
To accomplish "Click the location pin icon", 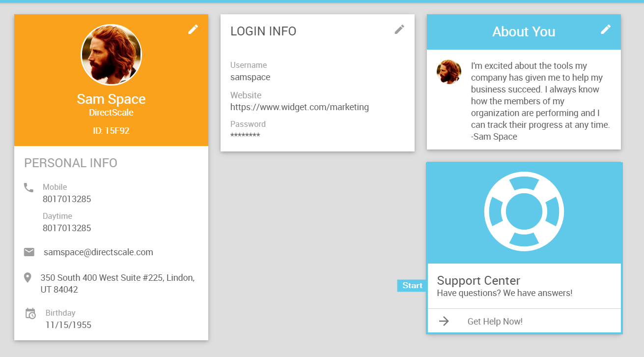I will click(28, 278).
